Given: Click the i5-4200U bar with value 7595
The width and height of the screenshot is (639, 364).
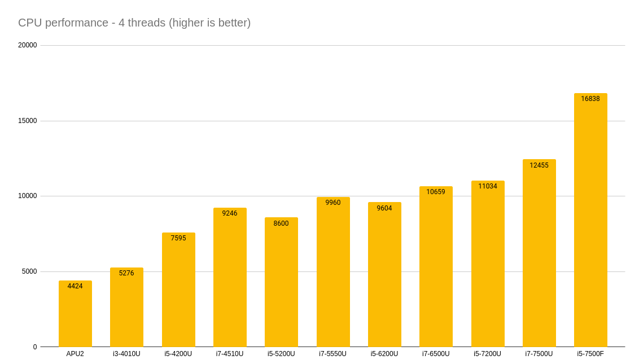Looking at the screenshot, I should [178, 290].
